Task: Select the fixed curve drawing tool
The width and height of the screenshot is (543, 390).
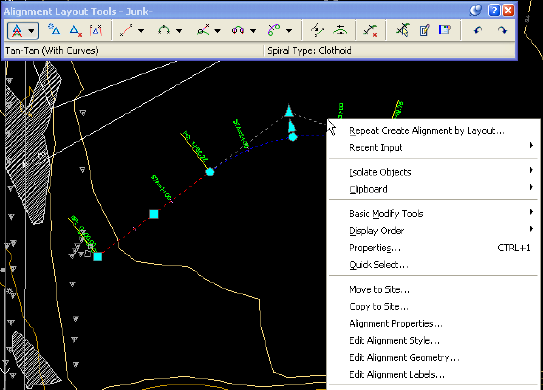Action: coord(164,30)
